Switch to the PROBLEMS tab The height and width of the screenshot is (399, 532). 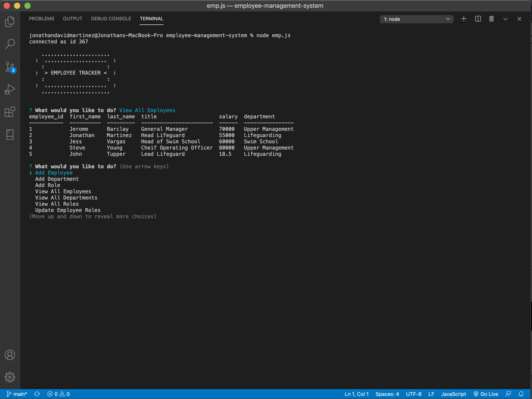click(x=42, y=19)
